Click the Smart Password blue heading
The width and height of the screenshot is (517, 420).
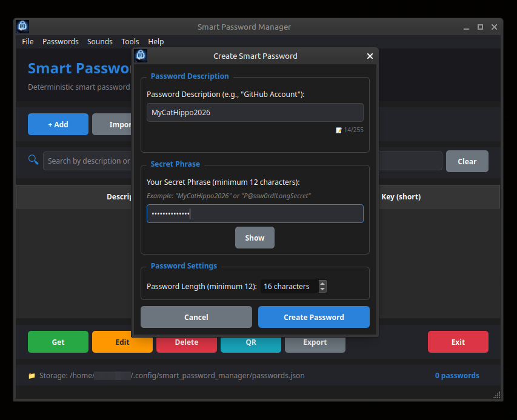point(79,68)
